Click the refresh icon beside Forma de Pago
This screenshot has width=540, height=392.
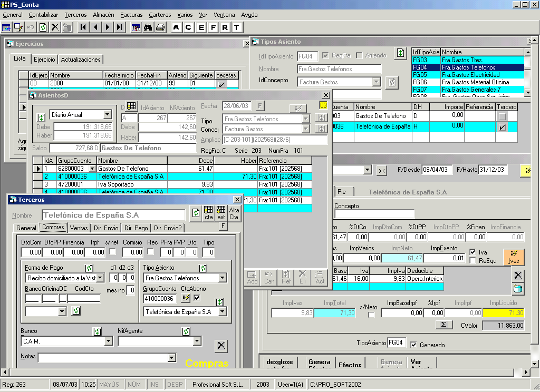[89, 268]
